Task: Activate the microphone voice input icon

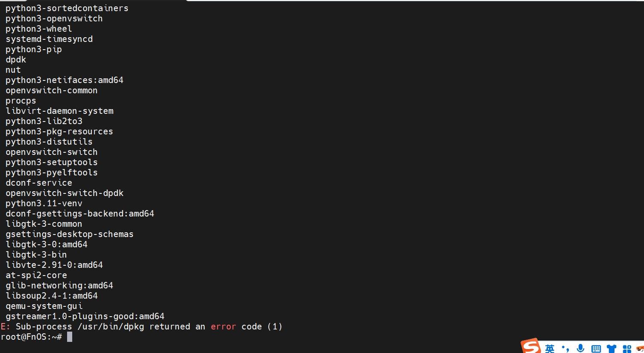Action: coord(580,348)
